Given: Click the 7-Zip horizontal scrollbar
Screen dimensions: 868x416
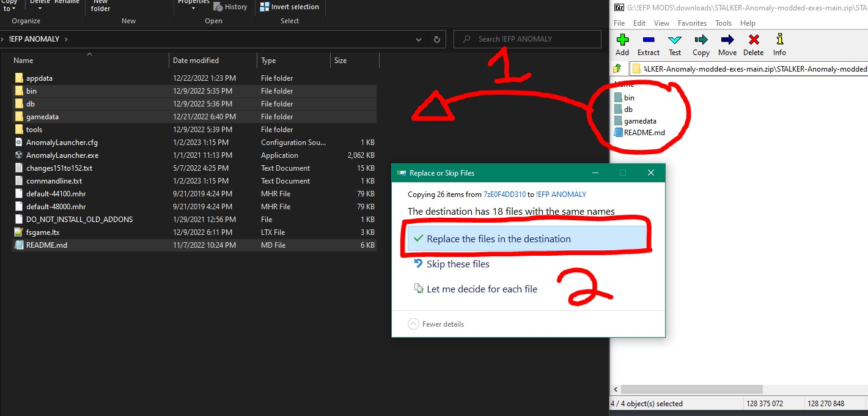Looking at the screenshot, I should (691, 390).
